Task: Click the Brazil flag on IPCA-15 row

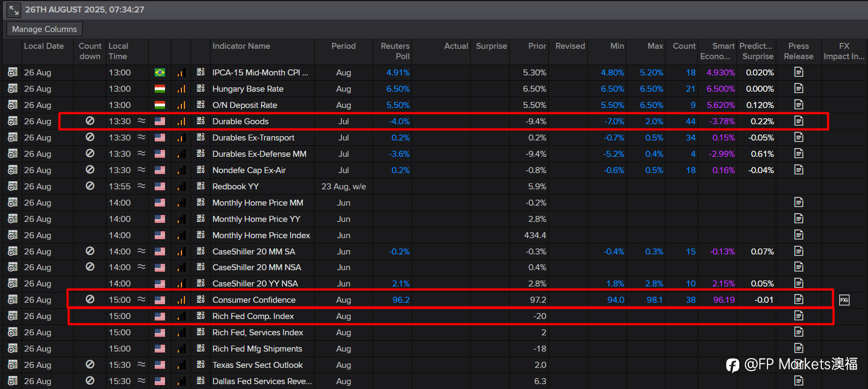Action: click(160, 72)
